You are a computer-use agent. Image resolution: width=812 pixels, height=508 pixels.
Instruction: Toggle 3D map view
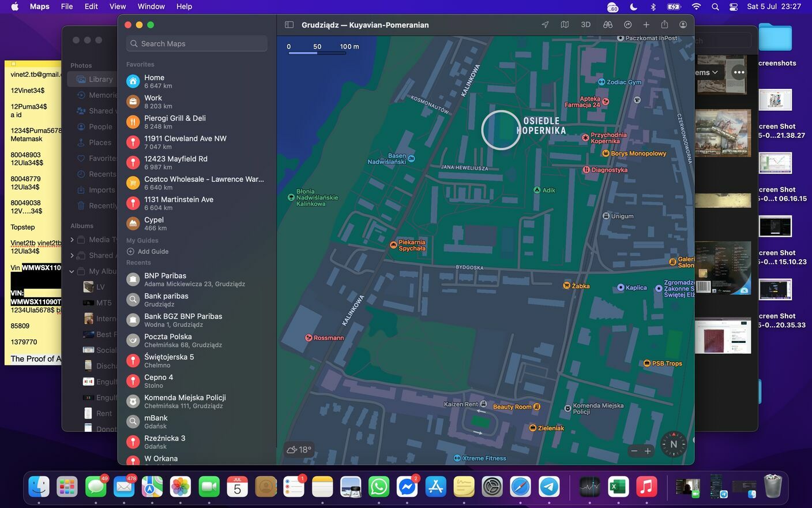585,25
